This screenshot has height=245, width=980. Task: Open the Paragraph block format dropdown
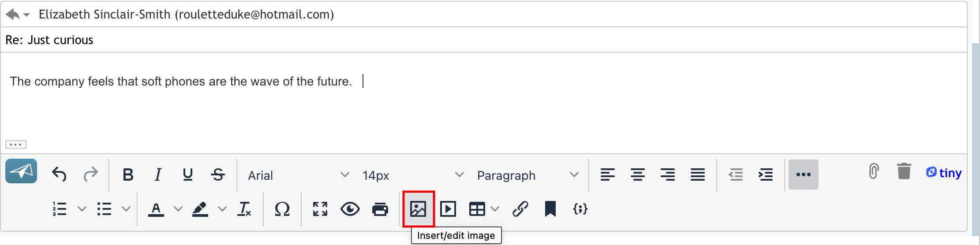527,175
